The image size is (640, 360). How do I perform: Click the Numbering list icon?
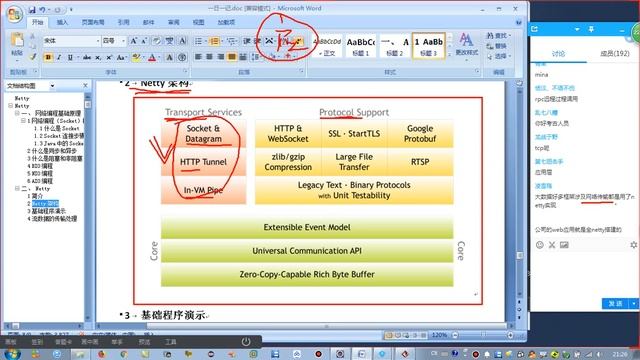[213, 41]
